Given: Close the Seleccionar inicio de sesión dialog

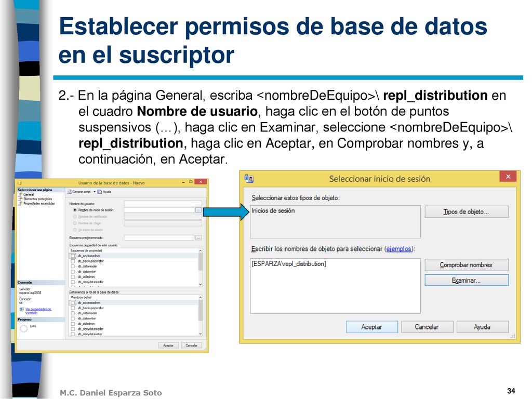Looking at the screenshot, I should (508, 177).
